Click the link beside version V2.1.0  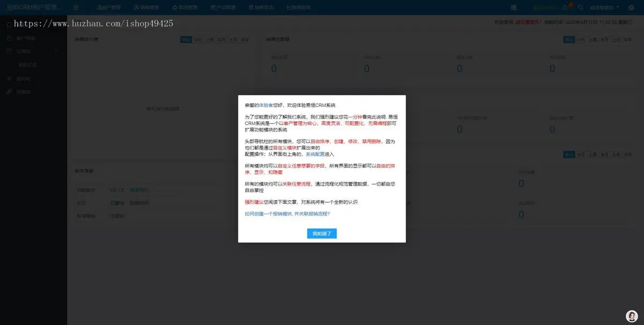click(x=138, y=190)
